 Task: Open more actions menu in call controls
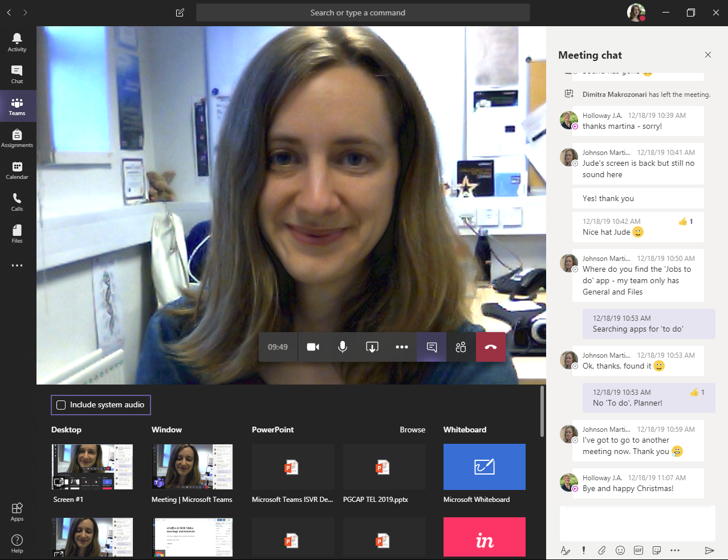point(402,347)
